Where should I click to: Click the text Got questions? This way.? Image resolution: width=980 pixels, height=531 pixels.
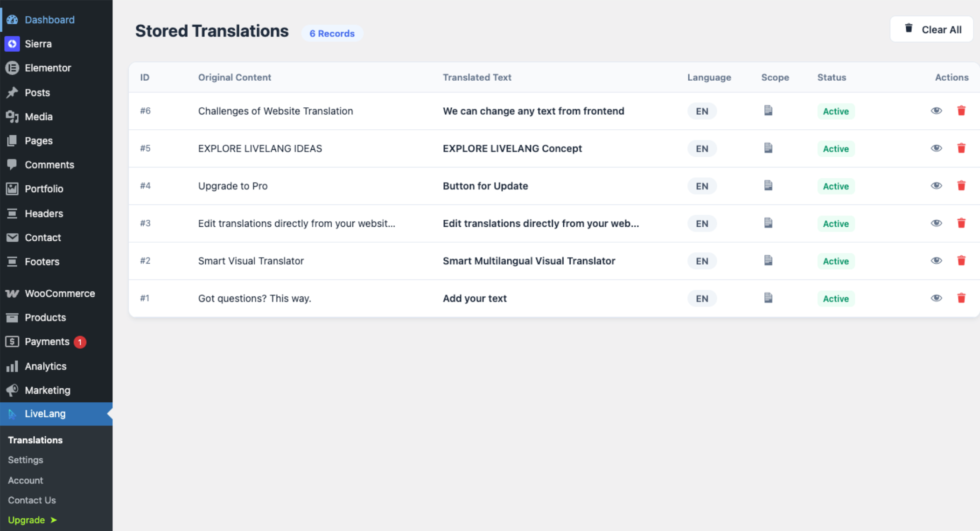(x=254, y=298)
